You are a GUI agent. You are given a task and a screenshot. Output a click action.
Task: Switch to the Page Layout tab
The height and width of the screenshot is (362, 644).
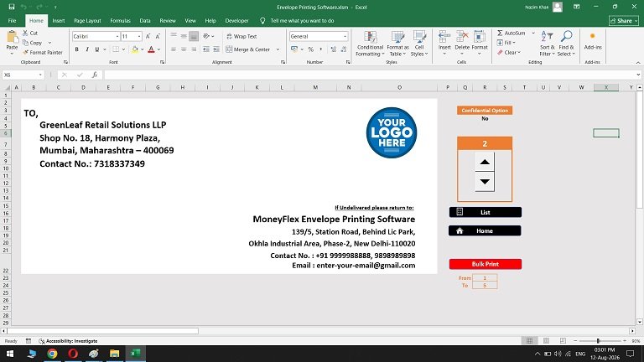87,20
